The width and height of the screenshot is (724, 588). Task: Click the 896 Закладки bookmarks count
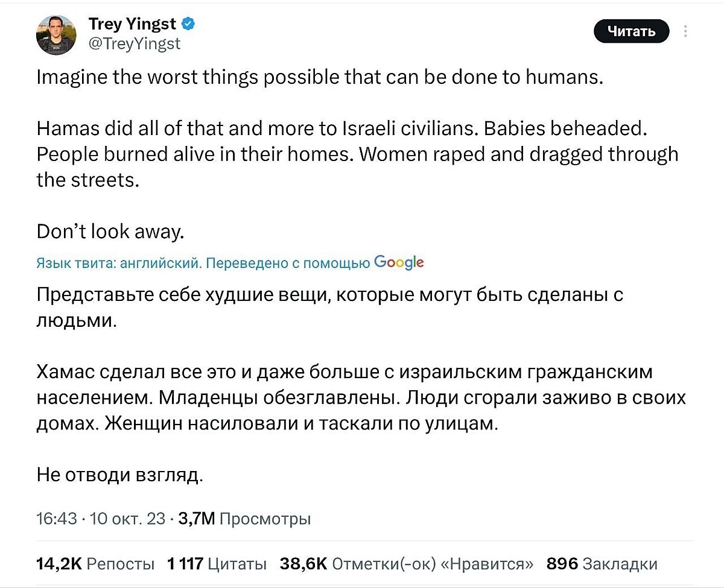[601, 564]
